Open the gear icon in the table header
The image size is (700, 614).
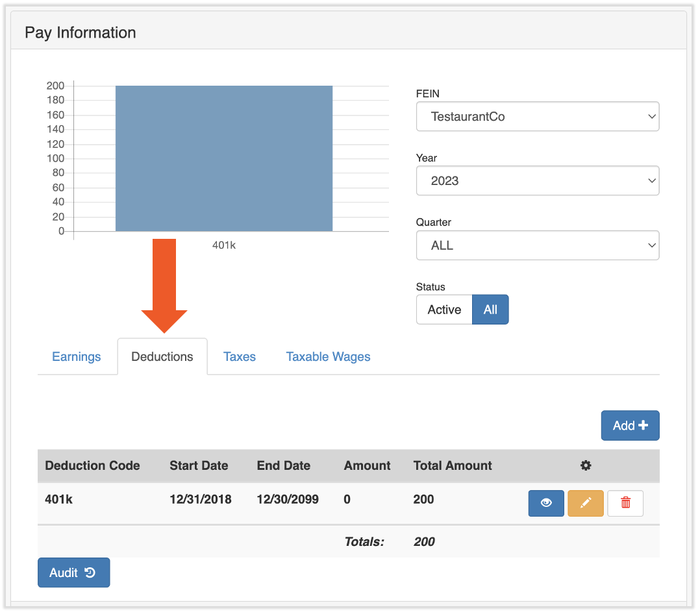pos(586,465)
